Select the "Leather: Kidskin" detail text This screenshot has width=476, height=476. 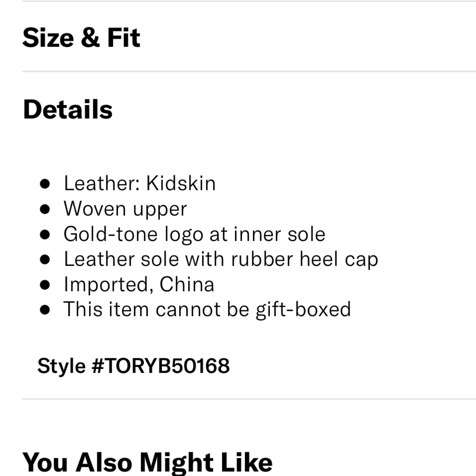pyautogui.click(x=140, y=184)
